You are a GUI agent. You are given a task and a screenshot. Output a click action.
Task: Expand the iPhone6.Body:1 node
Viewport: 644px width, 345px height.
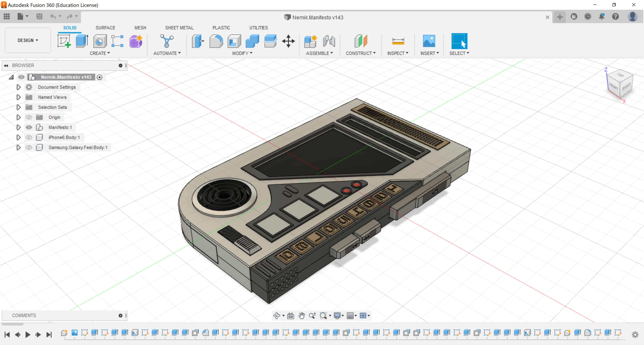18,137
